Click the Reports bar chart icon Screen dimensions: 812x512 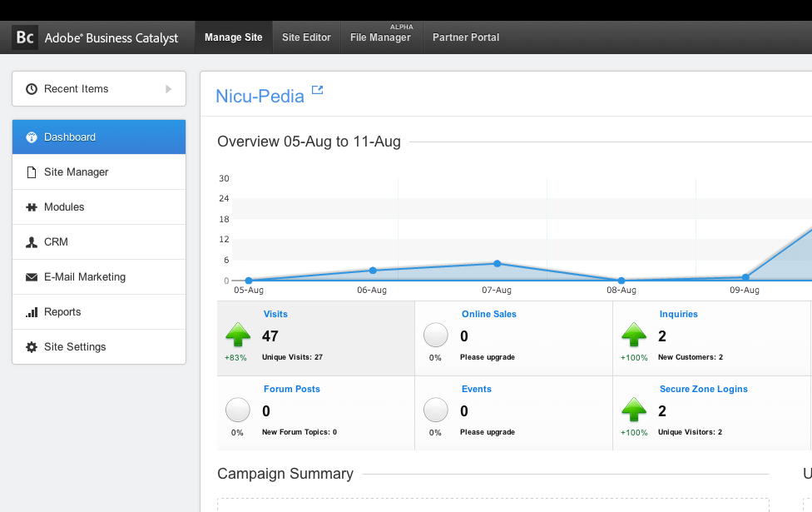(x=32, y=312)
